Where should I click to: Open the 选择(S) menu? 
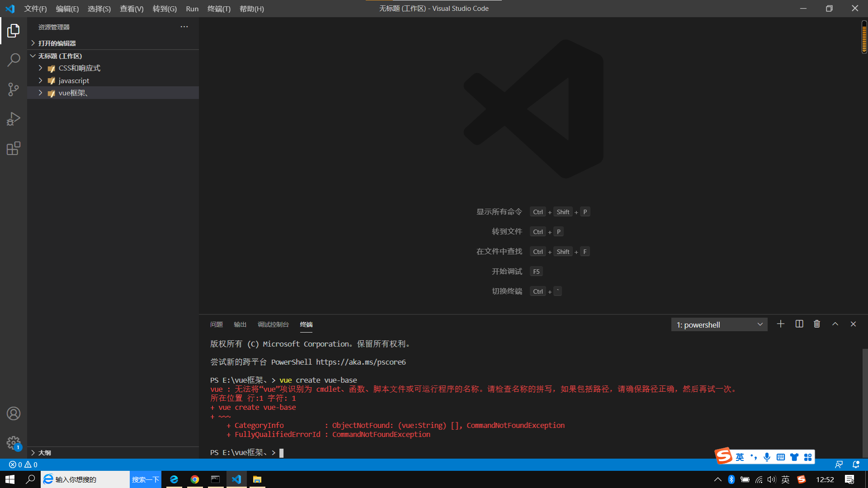click(99, 9)
